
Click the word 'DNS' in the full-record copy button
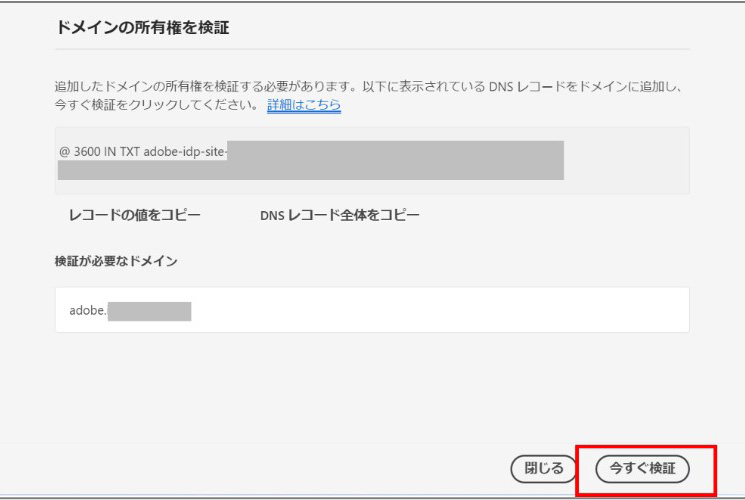point(270,215)
